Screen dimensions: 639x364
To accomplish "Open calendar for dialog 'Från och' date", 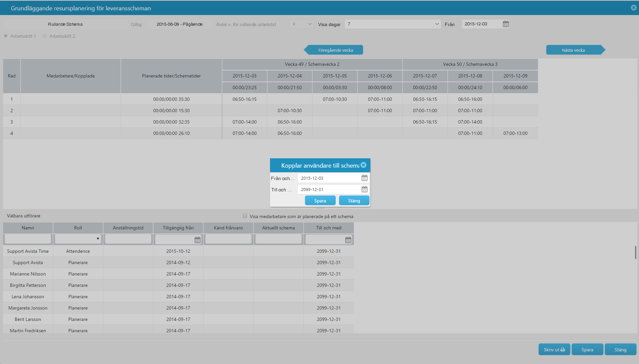I will coord(364,178).
